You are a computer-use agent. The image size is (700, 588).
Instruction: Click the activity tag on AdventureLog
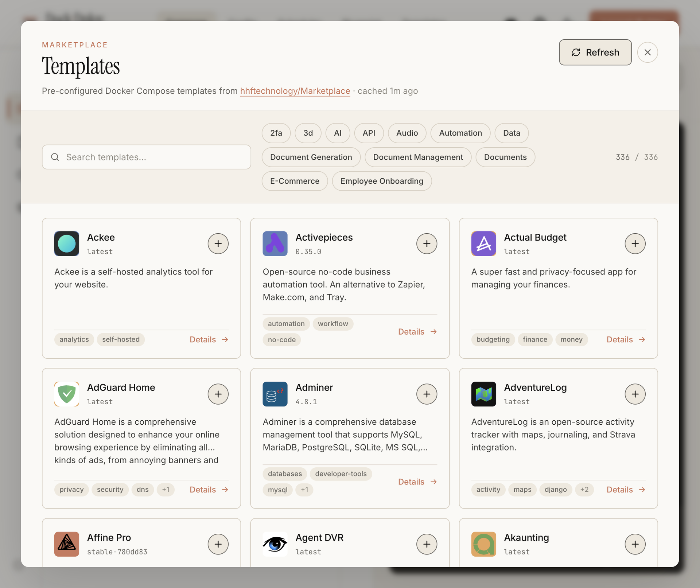(x=488, y=490)
